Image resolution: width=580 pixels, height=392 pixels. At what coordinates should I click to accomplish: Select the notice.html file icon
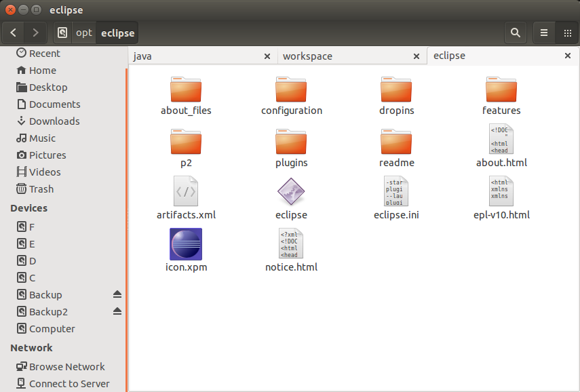click(291, 243)
